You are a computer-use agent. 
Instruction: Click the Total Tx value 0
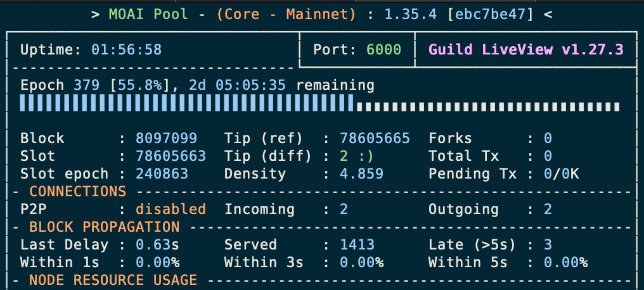(x=548, y=156)
